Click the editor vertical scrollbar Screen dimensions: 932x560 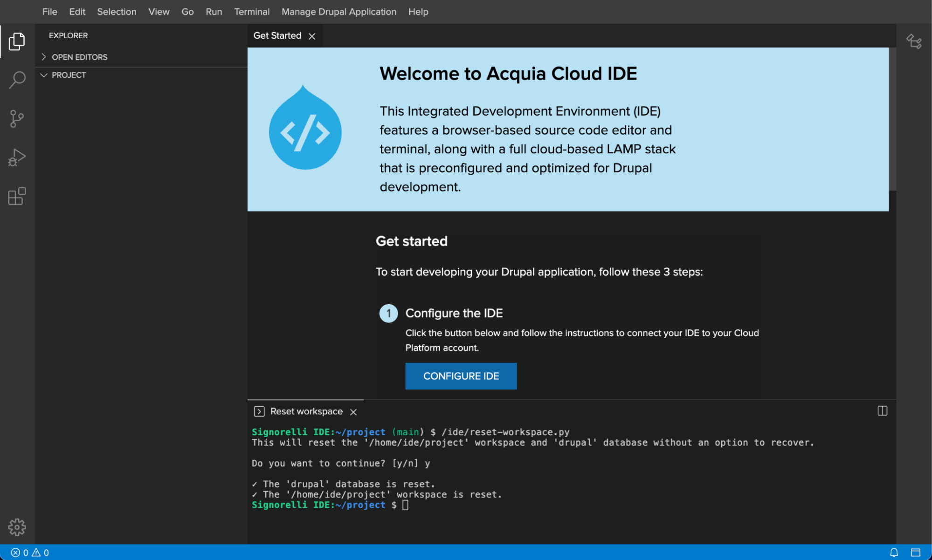[x=892, y=119]
